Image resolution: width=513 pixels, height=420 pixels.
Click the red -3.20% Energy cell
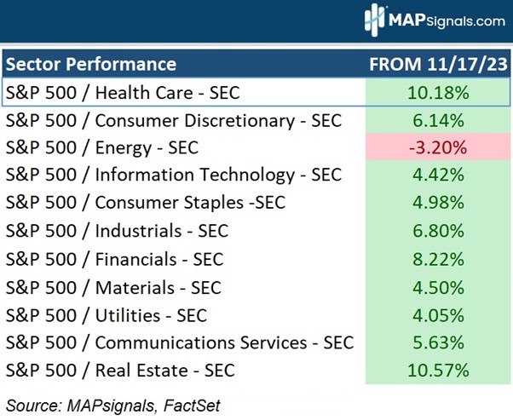[435, 147]
